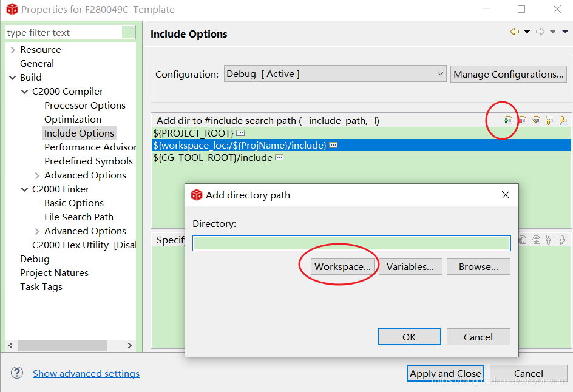This screenshot has width=573, height=392.
Task: Select ${CG_TOOL_ROOT}/include path entry
Action: [212, 157]
